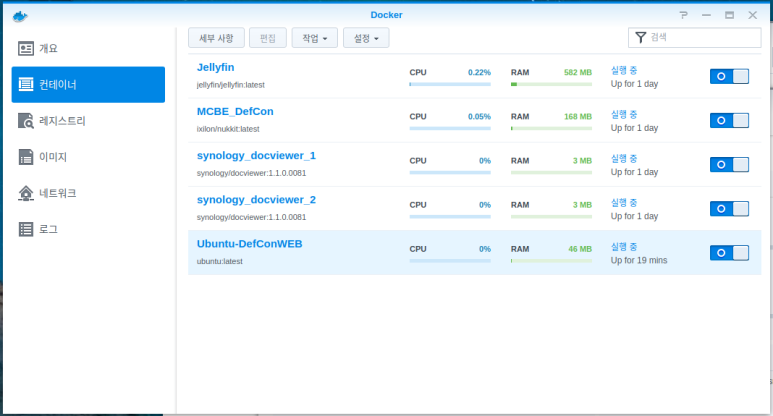Click the Docker window title text
Viewport: 773px width, 416px height.
coord(386,15)
